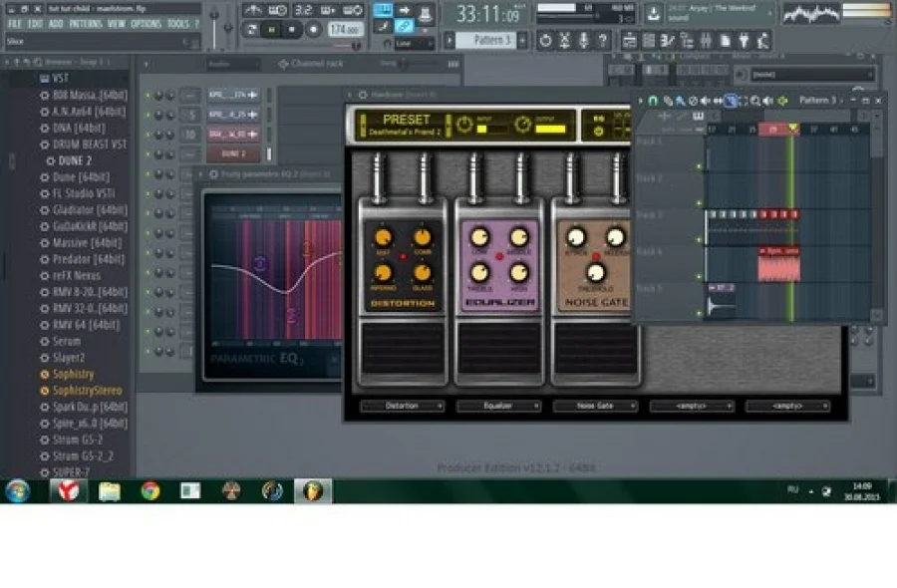Image resolution: width=897 pixels, height=588 pixels.
Task: Toggle the playlist magnet snap icon
Action: (653, 101)
